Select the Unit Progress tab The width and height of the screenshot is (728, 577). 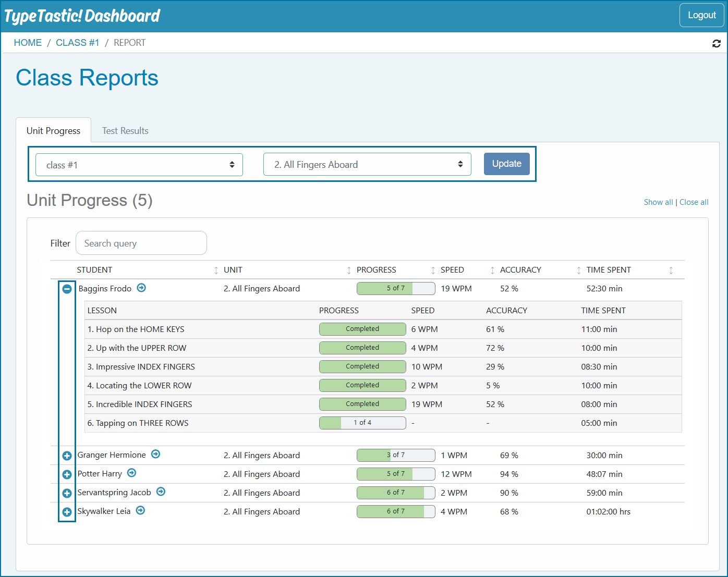tap(54, 131)
